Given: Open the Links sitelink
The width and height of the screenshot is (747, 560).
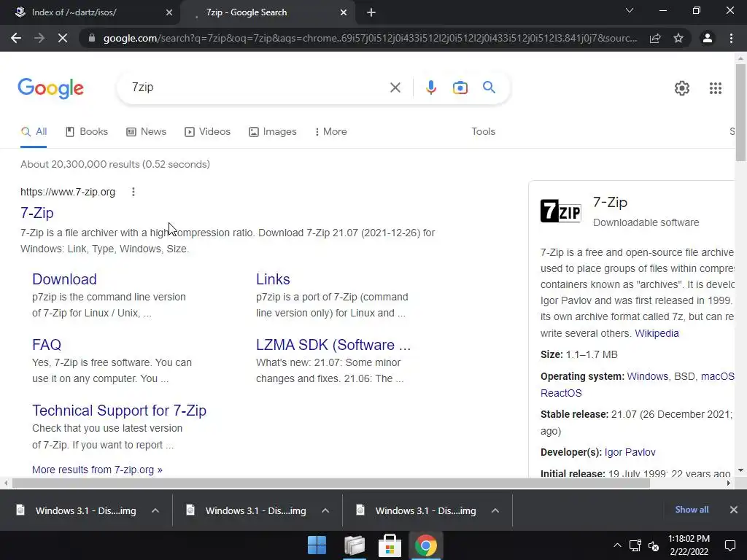Looking at the screenshot, I should pos(273,279).
